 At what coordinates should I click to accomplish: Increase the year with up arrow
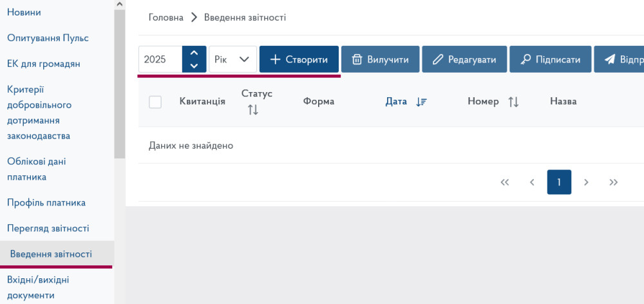[194, 53]
